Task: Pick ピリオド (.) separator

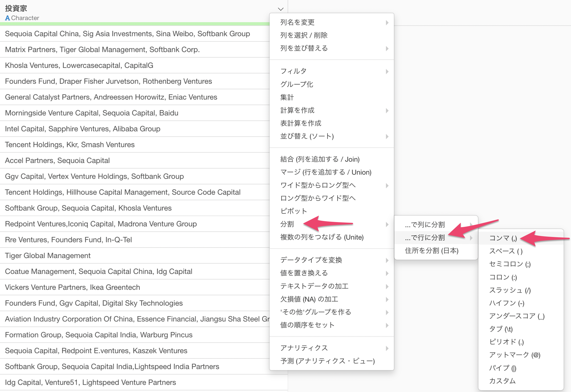Action: (521, 342)
